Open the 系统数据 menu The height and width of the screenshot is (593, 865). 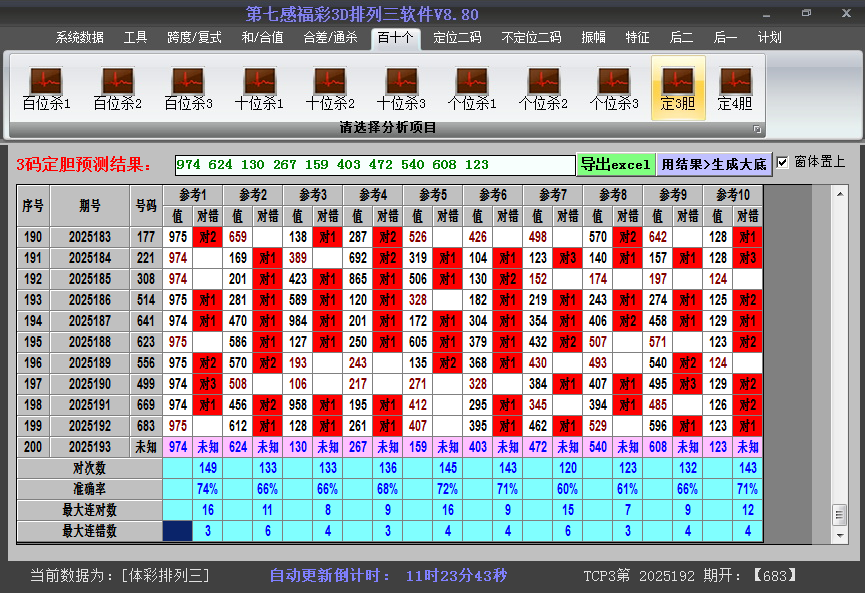click(79, 38)
